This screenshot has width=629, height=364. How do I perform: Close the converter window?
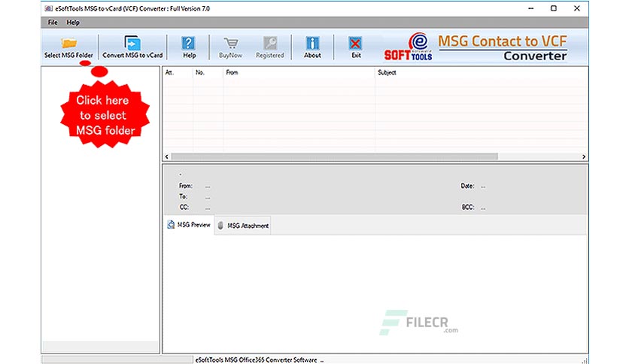coord(577,8)
